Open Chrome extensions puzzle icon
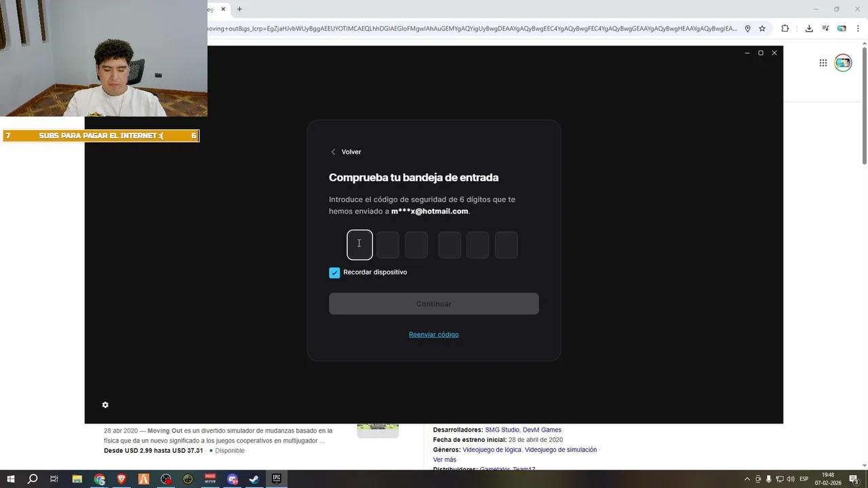 [x=785, y=28]
